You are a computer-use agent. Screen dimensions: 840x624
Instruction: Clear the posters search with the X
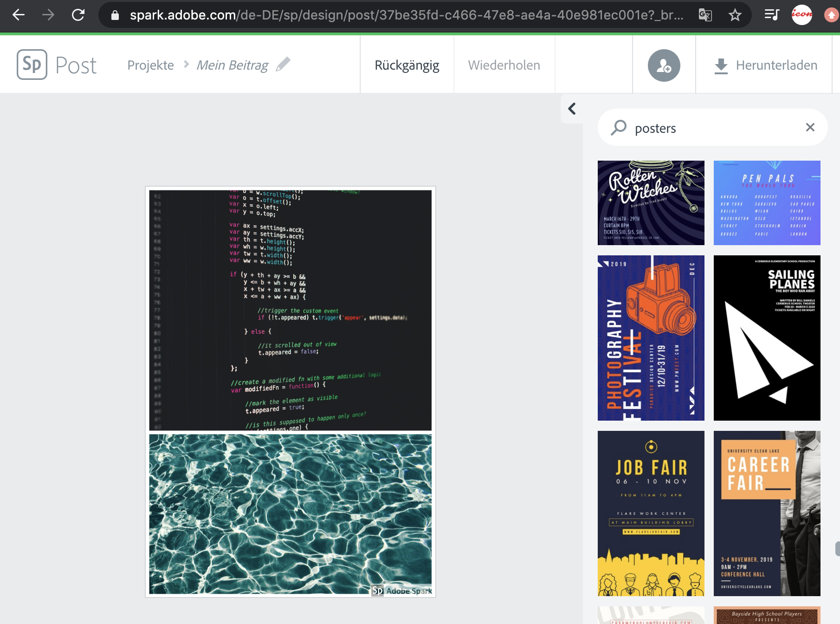(810, 128)
